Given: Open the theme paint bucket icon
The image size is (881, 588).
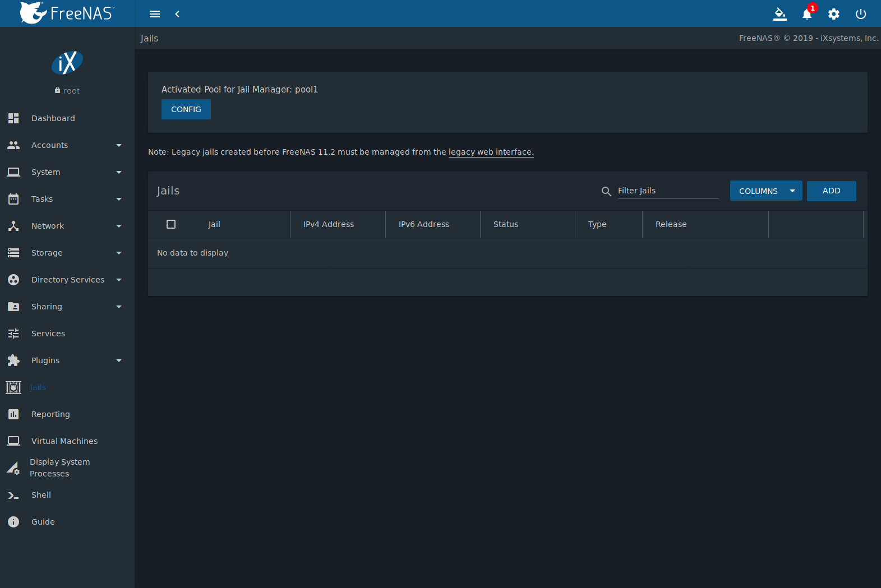Looking at the screenshot, I should coord(780,14).
